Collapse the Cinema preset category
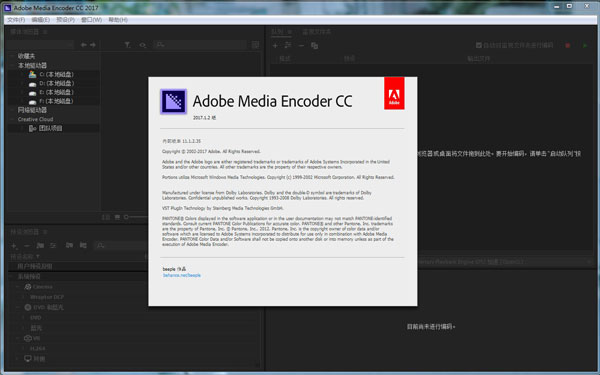 (18, 287)
